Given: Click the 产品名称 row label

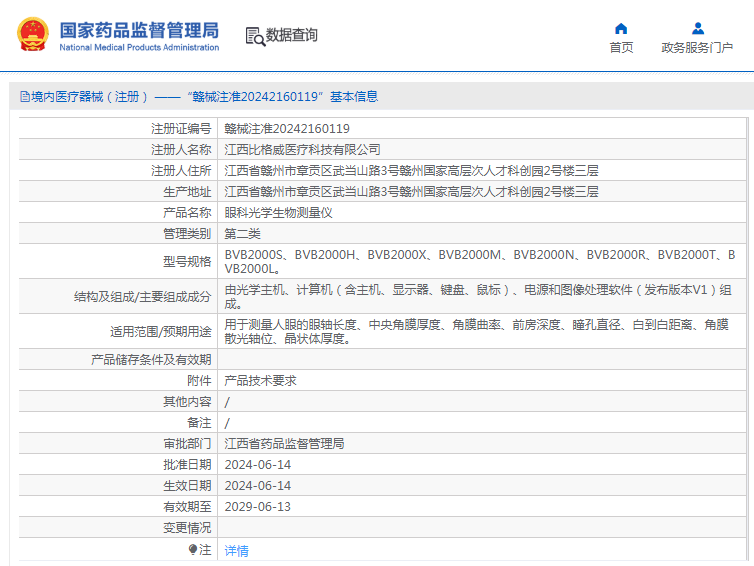Looking at the screenshot, I should point(187,213).
